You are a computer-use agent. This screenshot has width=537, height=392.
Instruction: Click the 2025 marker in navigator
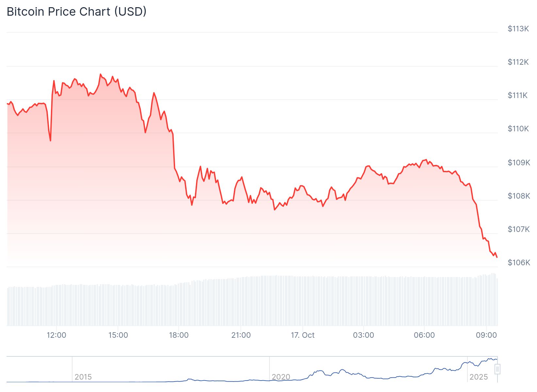click(478, 377)
